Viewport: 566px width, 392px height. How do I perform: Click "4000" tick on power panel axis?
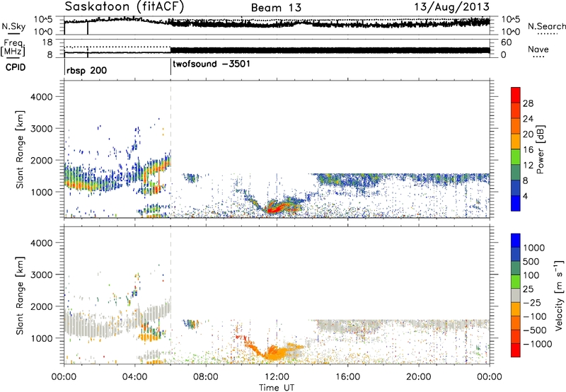41,97
